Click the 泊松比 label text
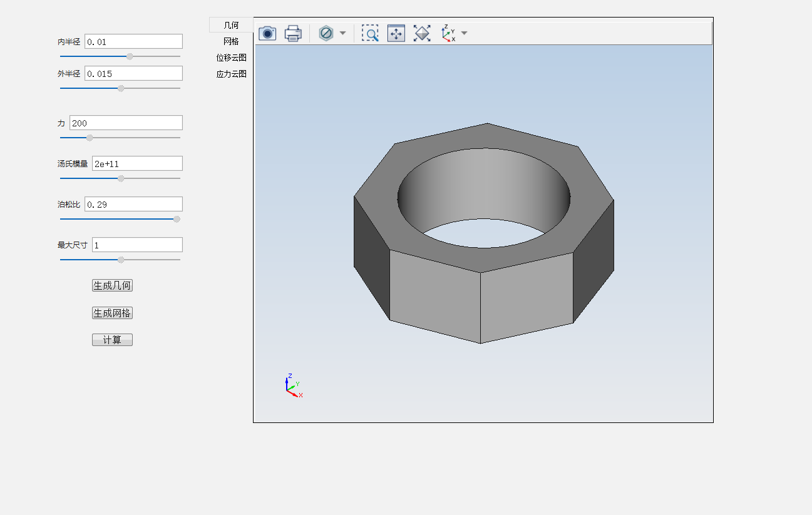The image size is (812, 515). 69,205
